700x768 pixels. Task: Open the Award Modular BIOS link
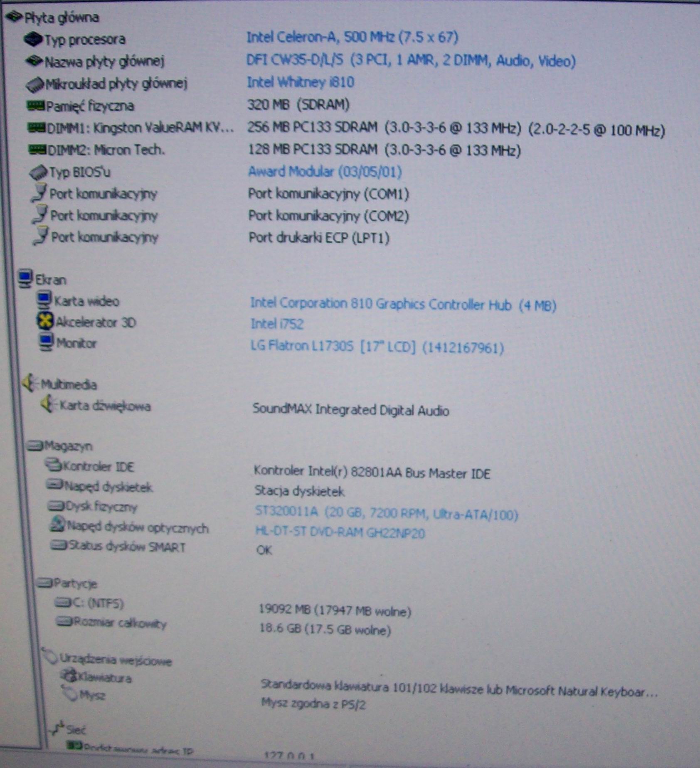pyautogui.click(x=325, y=172)
